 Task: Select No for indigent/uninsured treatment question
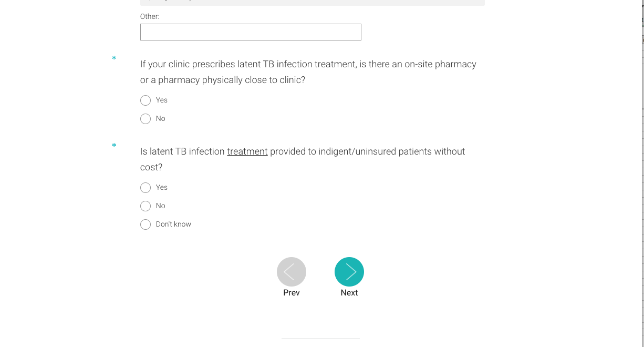coord(146,206)
